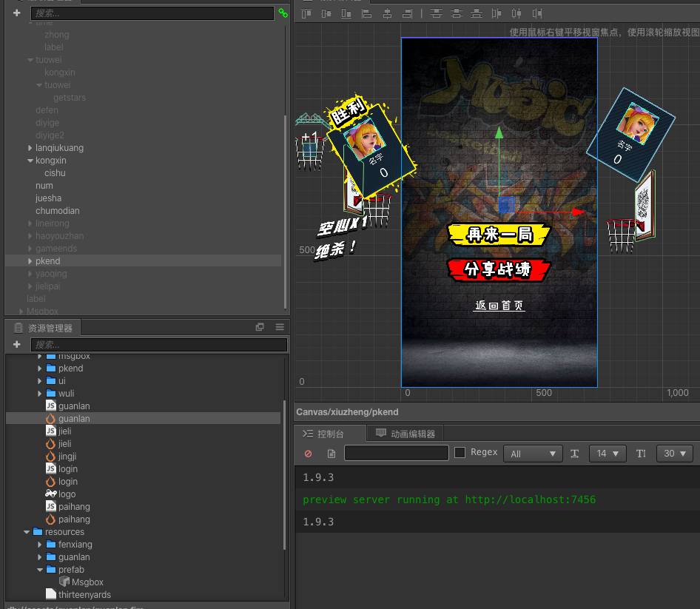Click the distribute by right edges icon
Viewport: 700px width, 609px height.
pos(537,14)
